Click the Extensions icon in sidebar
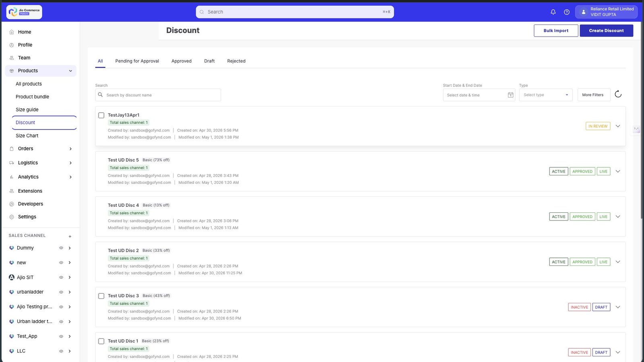Screen dimensions: 644x362 click(12, 191)
